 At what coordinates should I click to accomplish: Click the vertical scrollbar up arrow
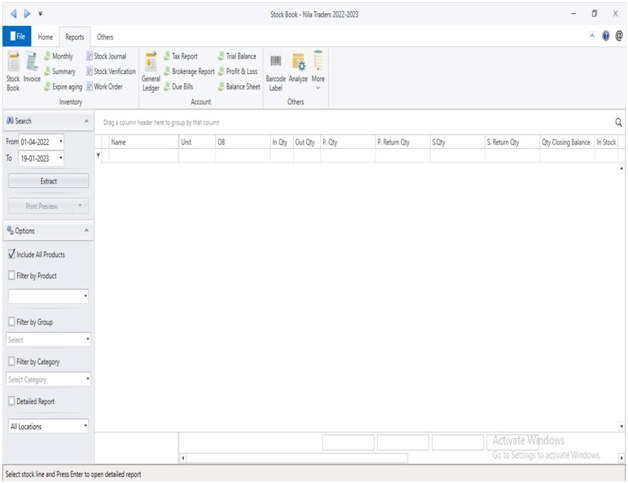click(621, 168)
